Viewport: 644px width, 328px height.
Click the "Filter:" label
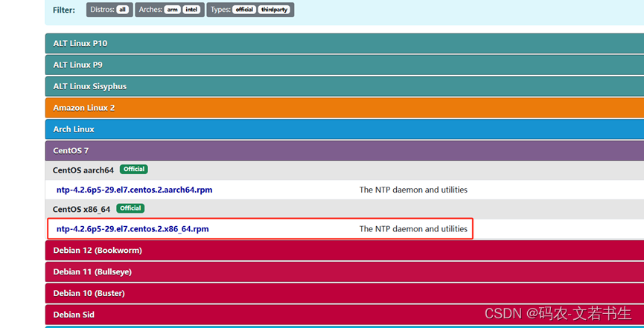coord(64,10)
